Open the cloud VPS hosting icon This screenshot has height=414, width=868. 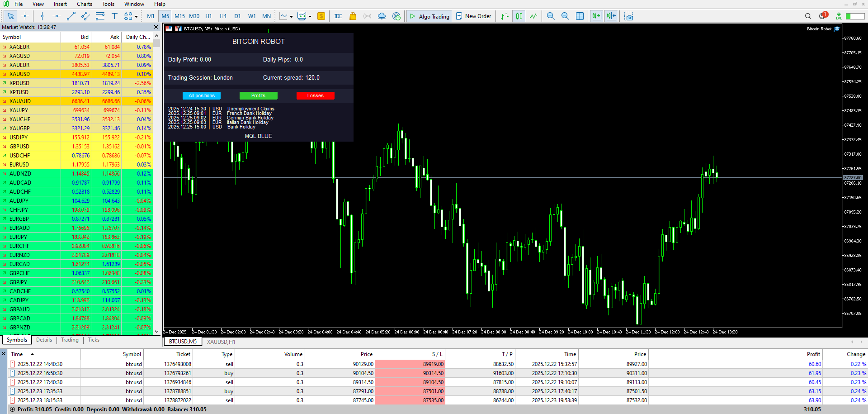point(382,16)
